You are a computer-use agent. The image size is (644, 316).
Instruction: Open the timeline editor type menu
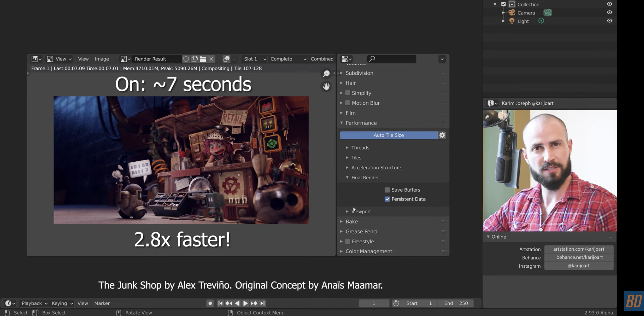(x=10, y=303)
